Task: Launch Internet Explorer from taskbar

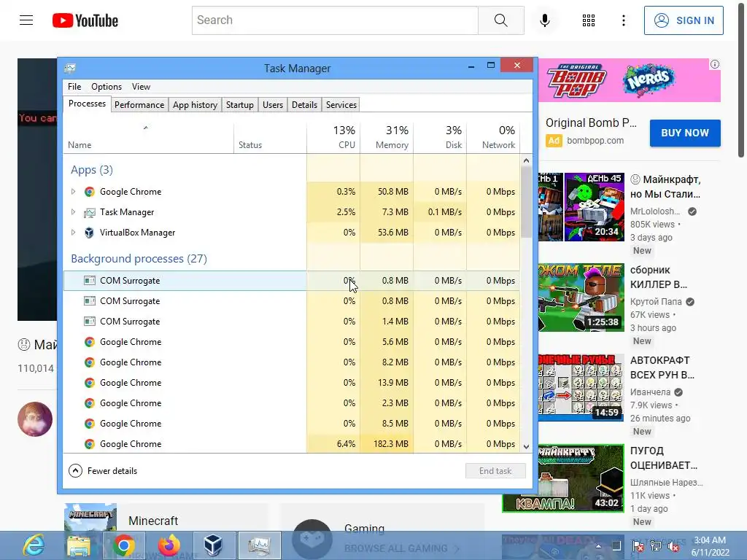Action: coord(34,545)
